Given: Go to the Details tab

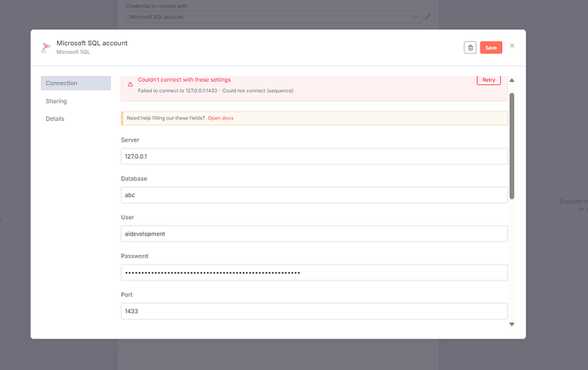Looking at the screenshot, I should 55,119.
